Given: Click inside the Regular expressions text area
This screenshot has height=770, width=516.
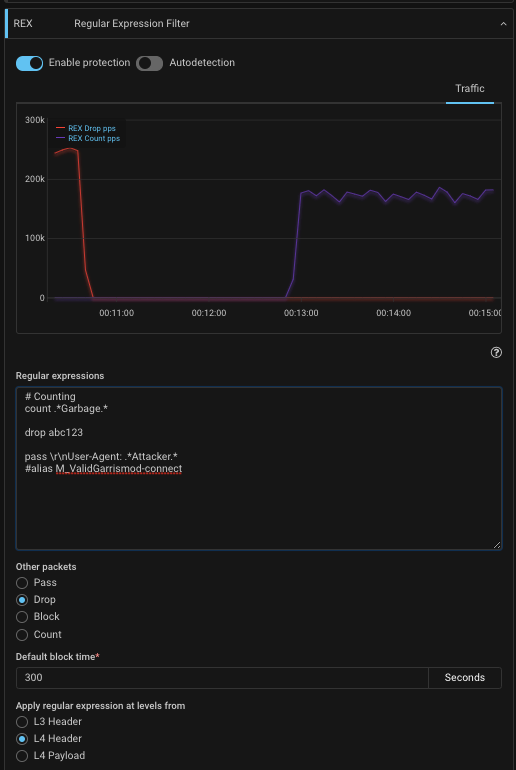Looking at the screenshot, I should (259, 468).
